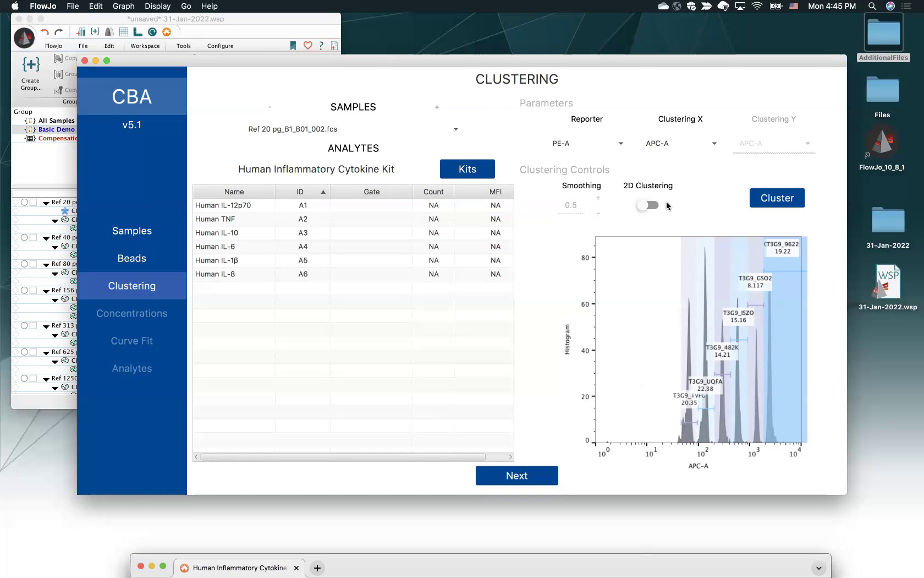The width and height of the screenshot is (924, 578).
Task: Click the large Create Group icon
Action: click(x=31, y=65)
